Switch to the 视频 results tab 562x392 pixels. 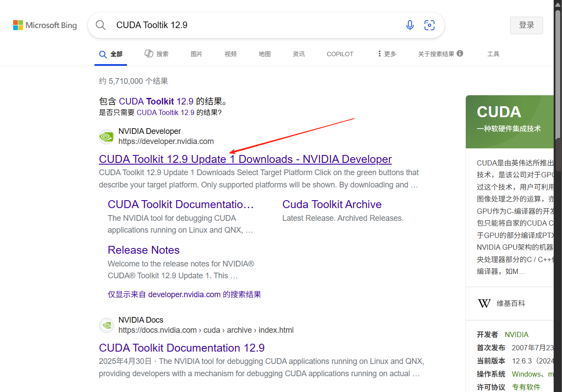[x=230, y=54]
